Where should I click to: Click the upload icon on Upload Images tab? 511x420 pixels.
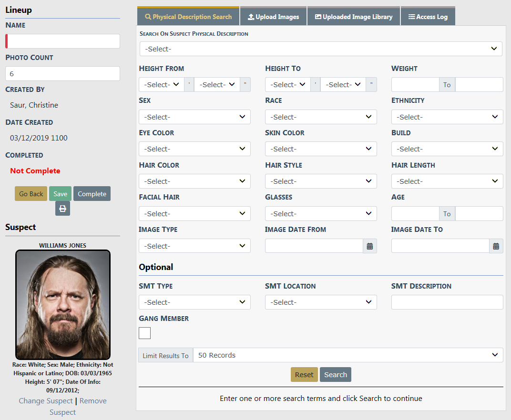(x=251, y=17)
